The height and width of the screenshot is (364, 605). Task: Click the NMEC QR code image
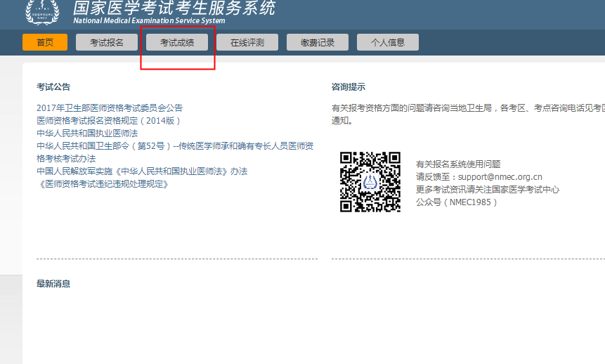(x=370, y=181)
